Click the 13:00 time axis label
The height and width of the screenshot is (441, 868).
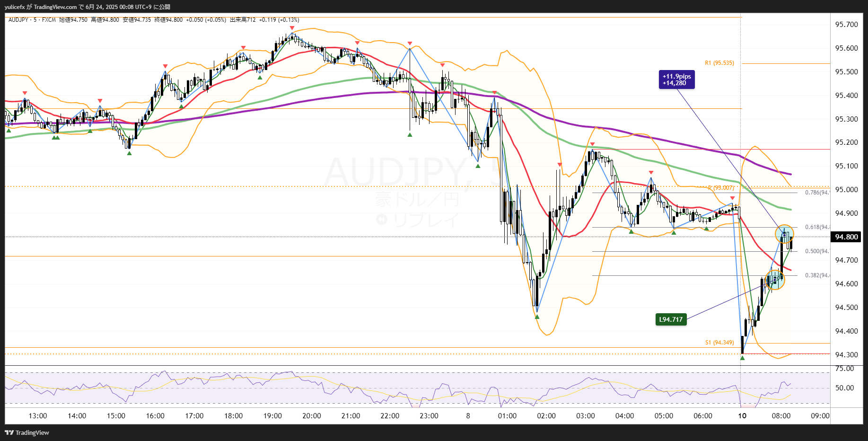38,416
